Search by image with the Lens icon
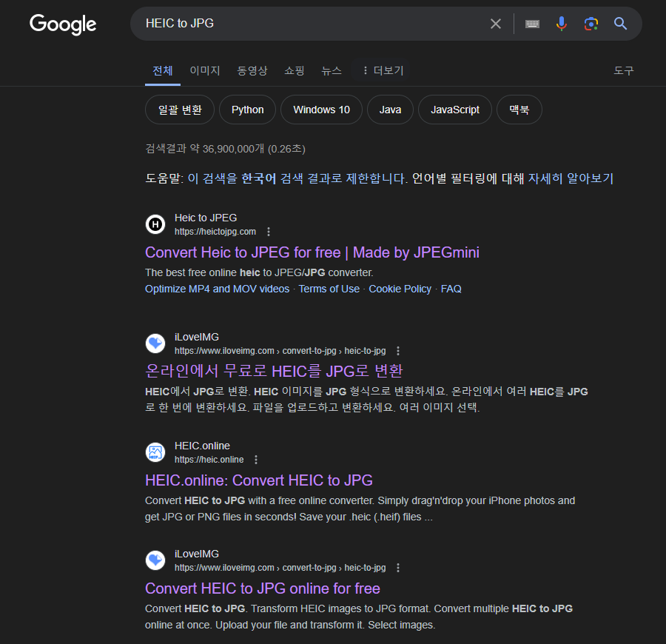This screenshot has height=644, width=666. click(591, 24)
